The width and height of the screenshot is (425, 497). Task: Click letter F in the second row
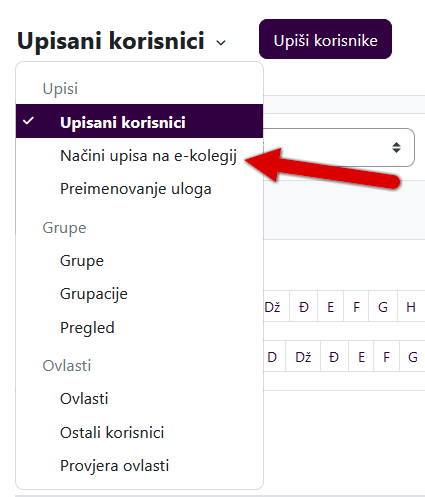click(386, 357)
